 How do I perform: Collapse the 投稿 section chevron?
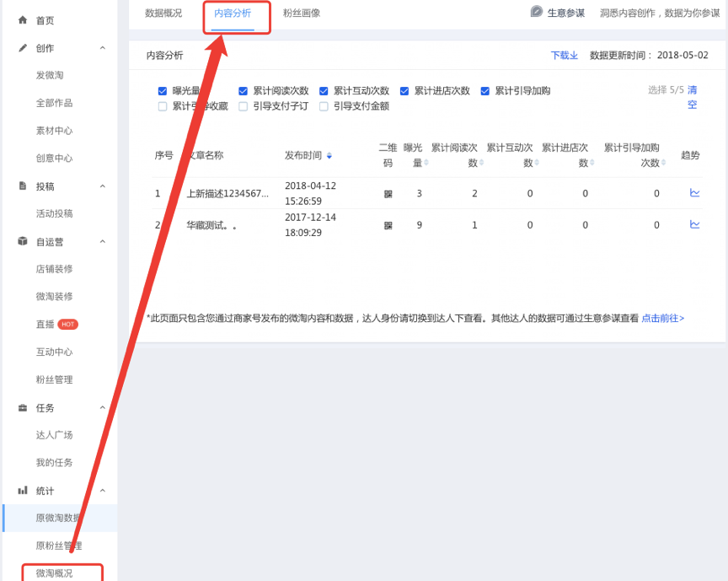pyautogui.click(x=103, y=186)
